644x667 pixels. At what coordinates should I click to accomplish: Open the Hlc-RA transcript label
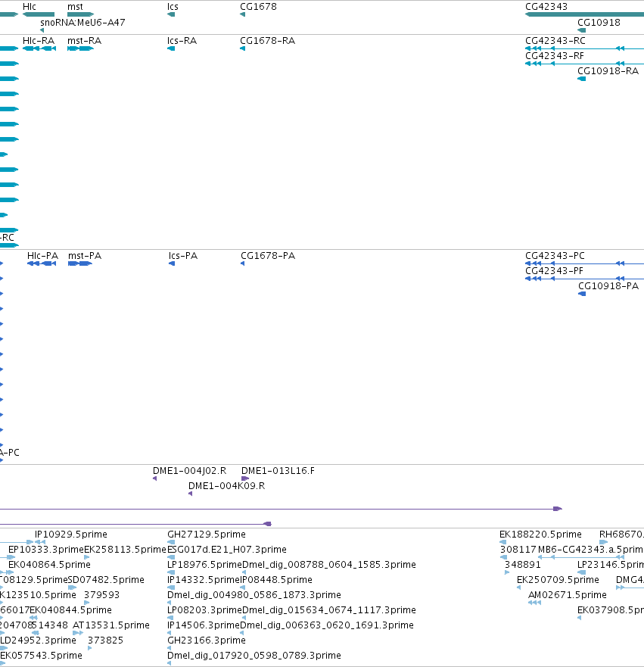click(39, 41)
